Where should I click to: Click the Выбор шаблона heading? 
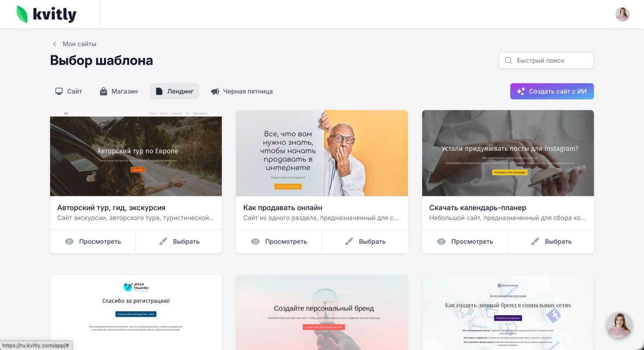(101, 61)
